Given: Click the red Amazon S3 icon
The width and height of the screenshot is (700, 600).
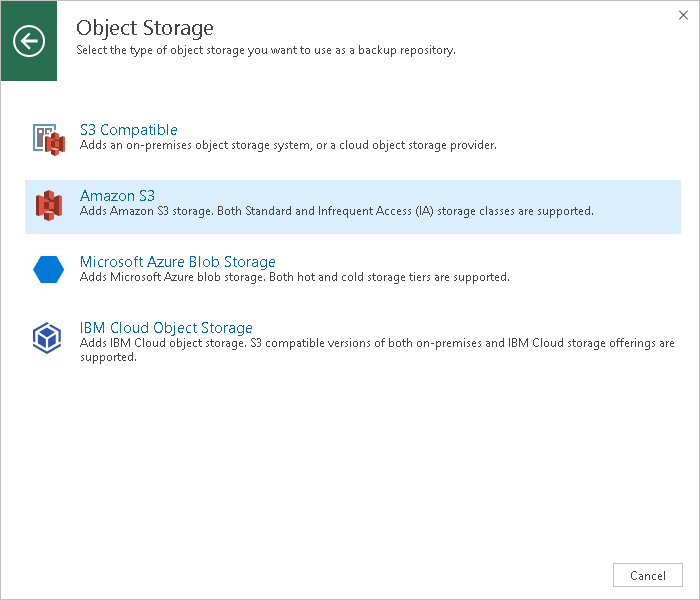Looking at the screenshot, I should point(48,205).
